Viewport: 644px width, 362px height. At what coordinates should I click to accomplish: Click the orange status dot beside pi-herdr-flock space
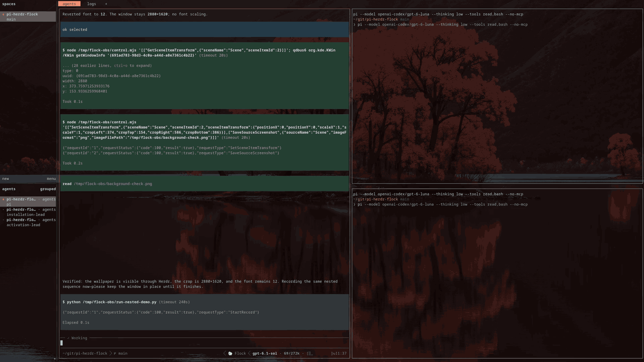pyautogui.click(x=3, y=14)
